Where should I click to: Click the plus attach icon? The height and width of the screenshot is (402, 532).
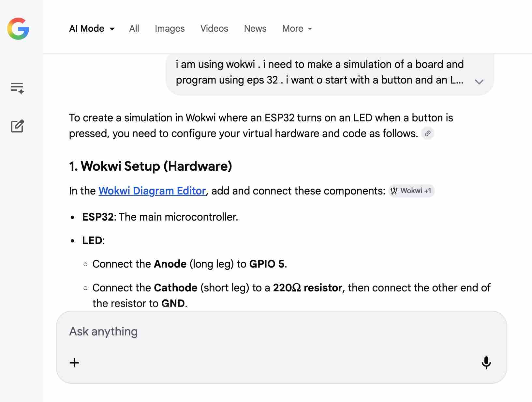[x=74, y=363]
